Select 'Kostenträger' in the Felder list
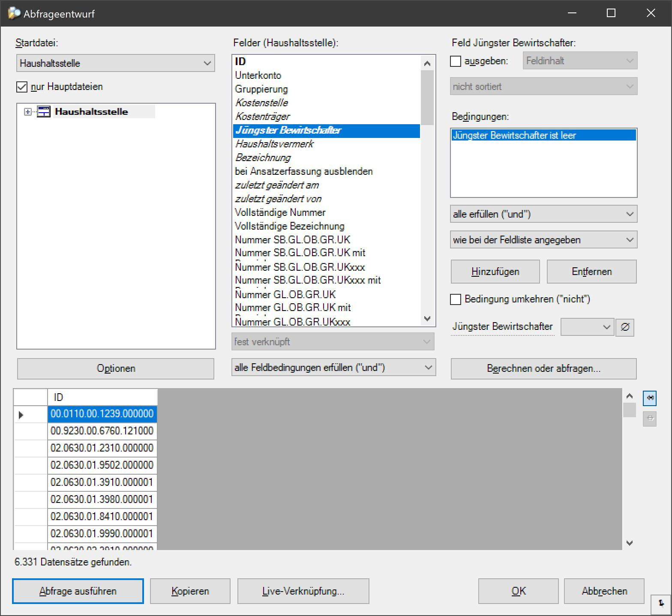 327,117
